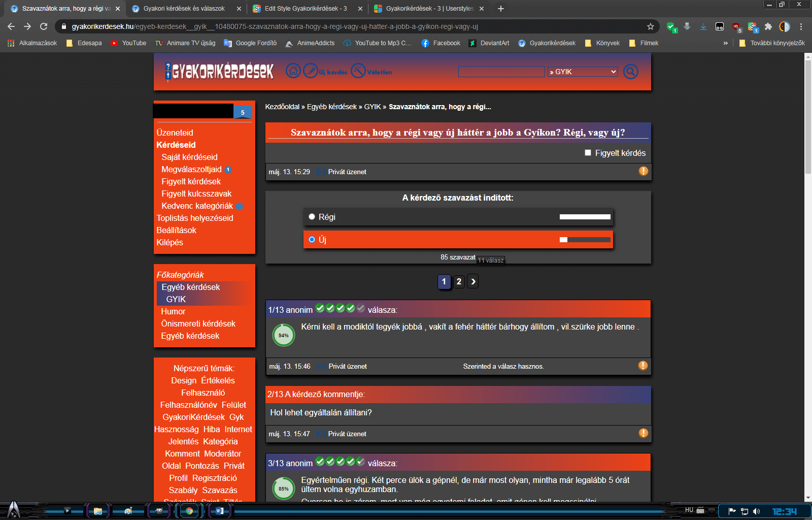Open Beállítások in the sidebar
The image size is (812, 520).
(x=176, y=230)
